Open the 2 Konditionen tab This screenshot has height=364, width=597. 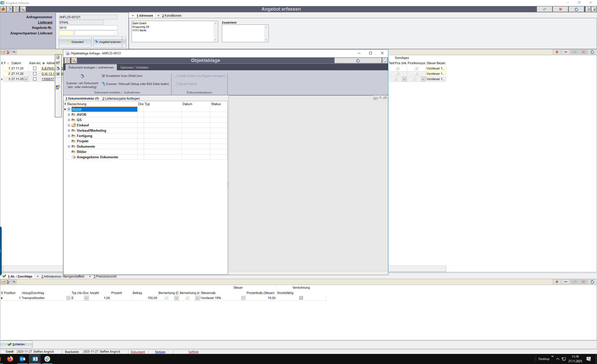click(x=172, y=16)
